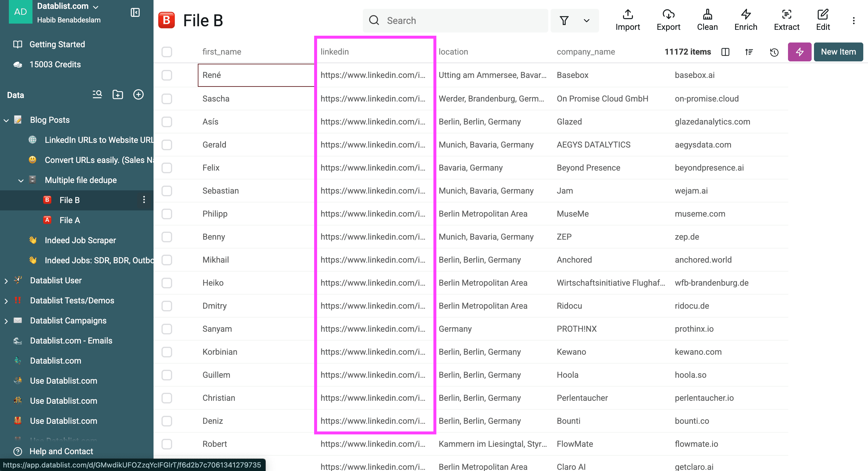This screenshot has width=868, height=471.
Task: Open Help and Contact
Action: (x=61, y=451)
